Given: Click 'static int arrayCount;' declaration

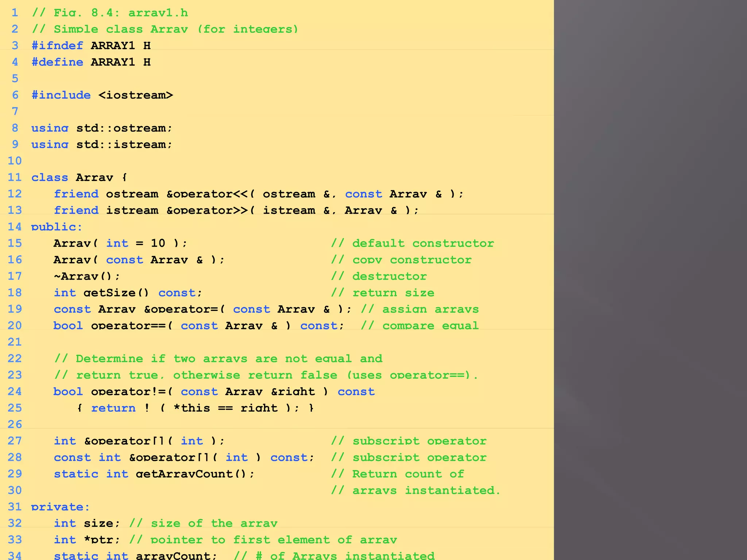Looking at the screenshot, I should pyautogui.click(x=135, y=556).
